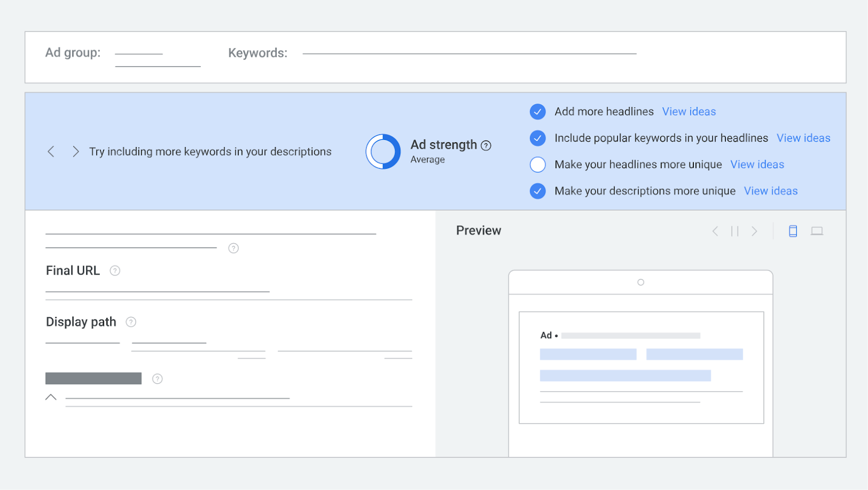Click the help icon above Final URL
This screenshot has height=490, width=868.
click(x=233, y=248)
